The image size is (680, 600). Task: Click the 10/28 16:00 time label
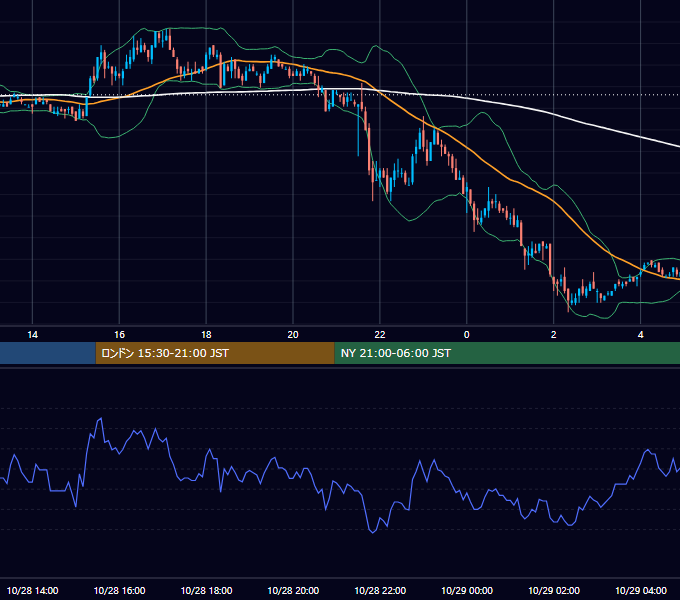click(119, 590)
